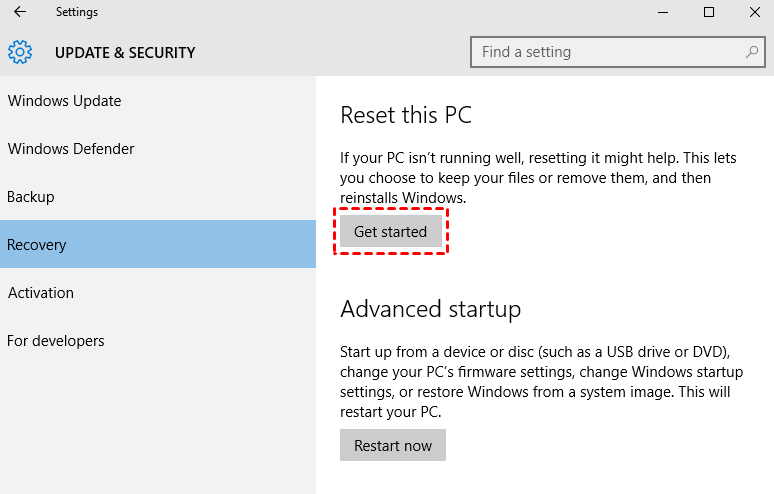Click the magnifier search icon

pos(752,51)
